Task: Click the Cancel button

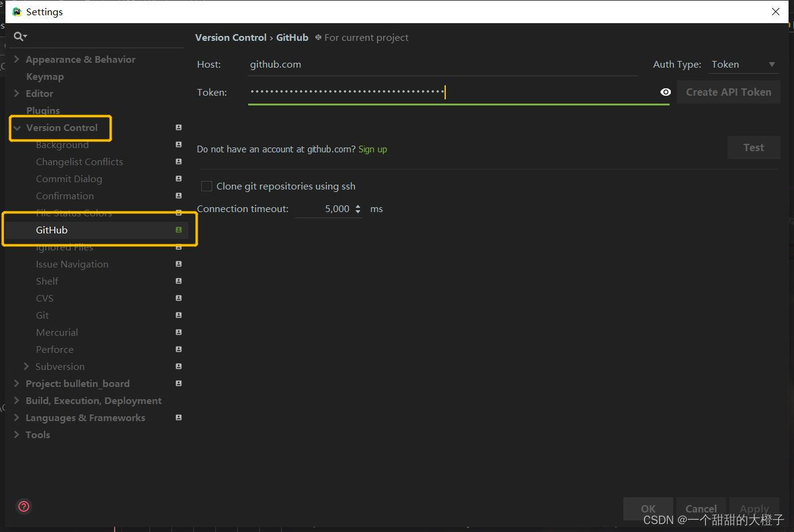Action: 701,508
